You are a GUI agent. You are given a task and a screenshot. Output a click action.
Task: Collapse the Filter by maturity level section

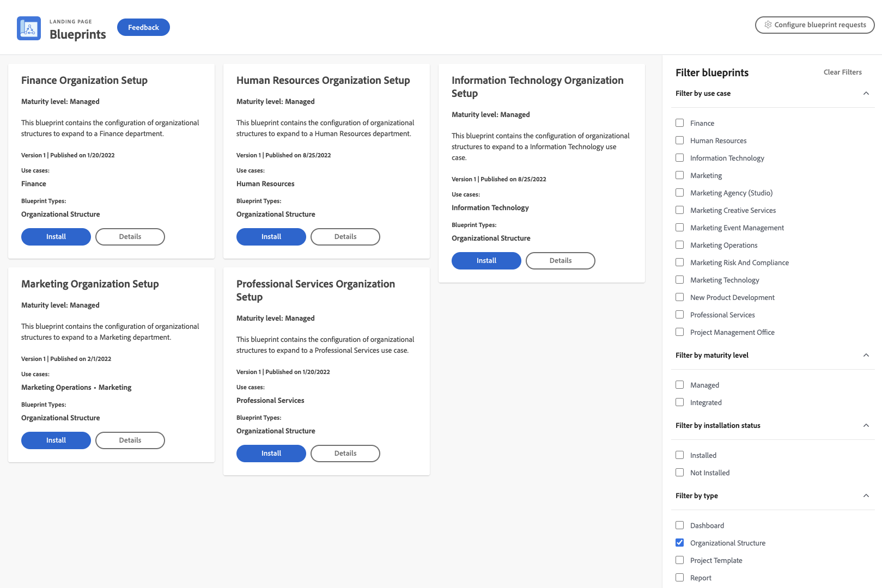[x=866, y=355]
